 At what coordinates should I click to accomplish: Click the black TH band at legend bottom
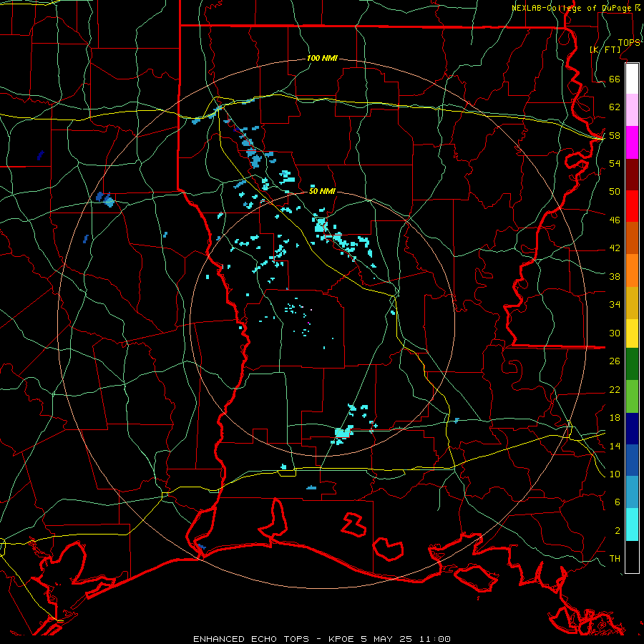(x=632, y=557)
